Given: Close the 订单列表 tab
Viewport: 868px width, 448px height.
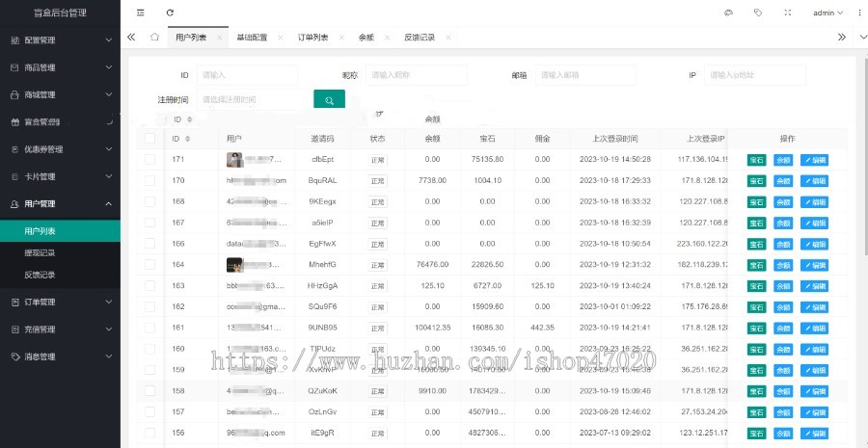Looking at the screenshot, I should [341, 38].
